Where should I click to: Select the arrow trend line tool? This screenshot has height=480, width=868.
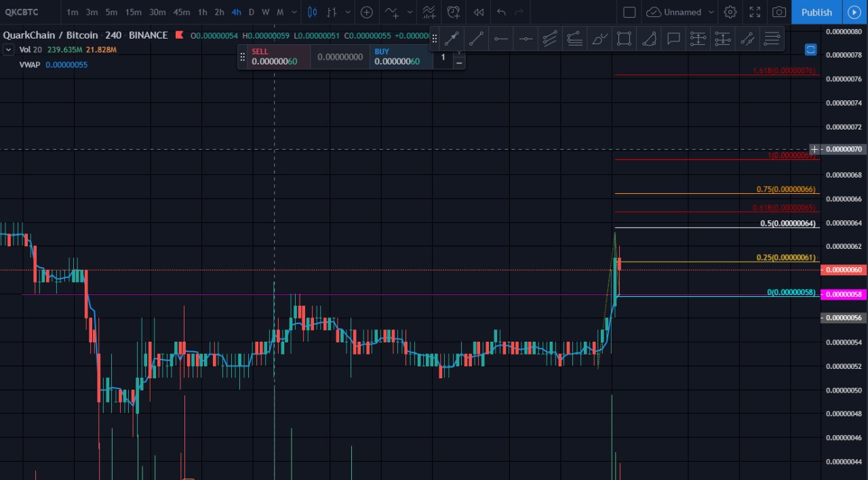pos(452,39)
